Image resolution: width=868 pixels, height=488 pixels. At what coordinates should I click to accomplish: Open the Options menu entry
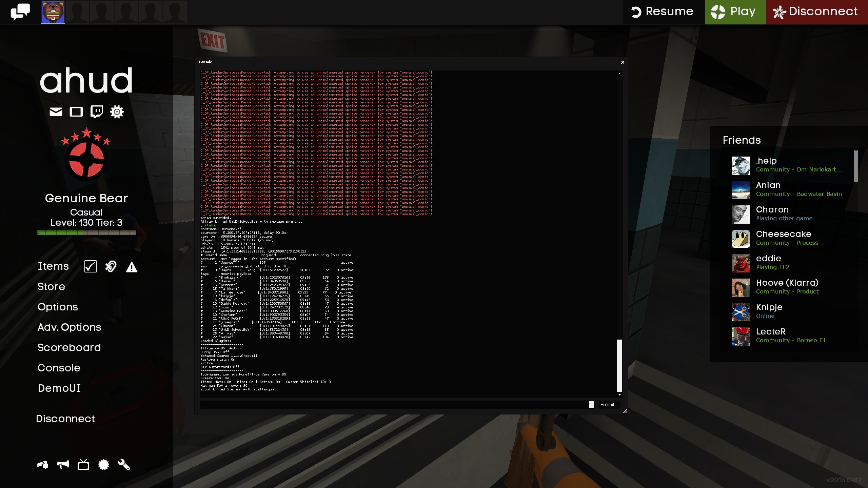58,307
